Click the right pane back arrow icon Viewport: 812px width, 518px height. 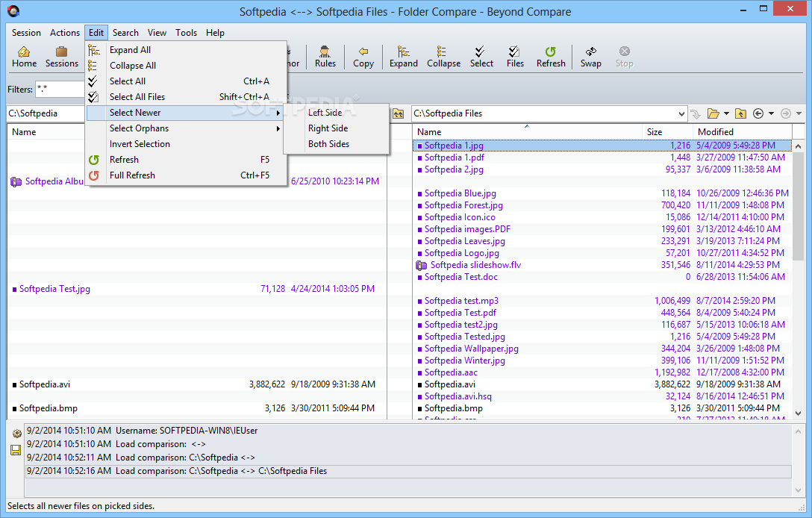coord(758,113)
